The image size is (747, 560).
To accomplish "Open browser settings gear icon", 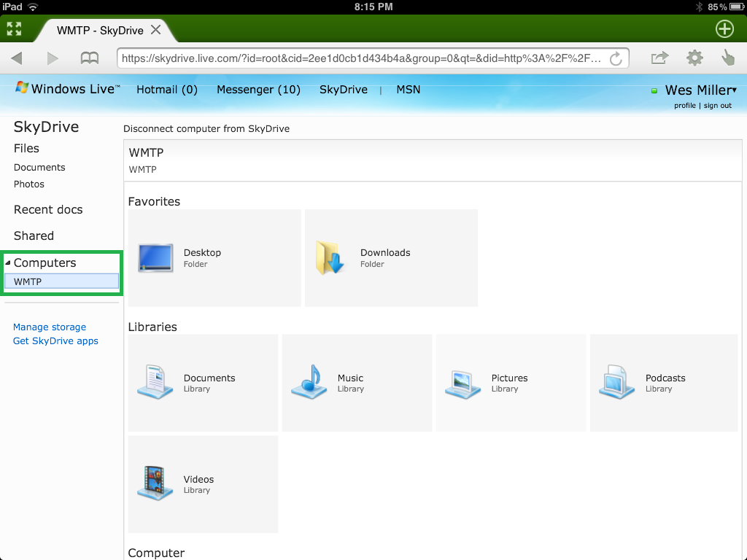I will point(694,58).
